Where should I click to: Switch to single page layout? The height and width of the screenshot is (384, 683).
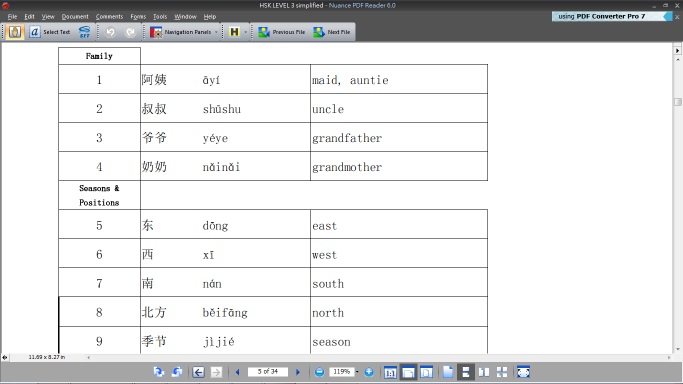point(448,372)
